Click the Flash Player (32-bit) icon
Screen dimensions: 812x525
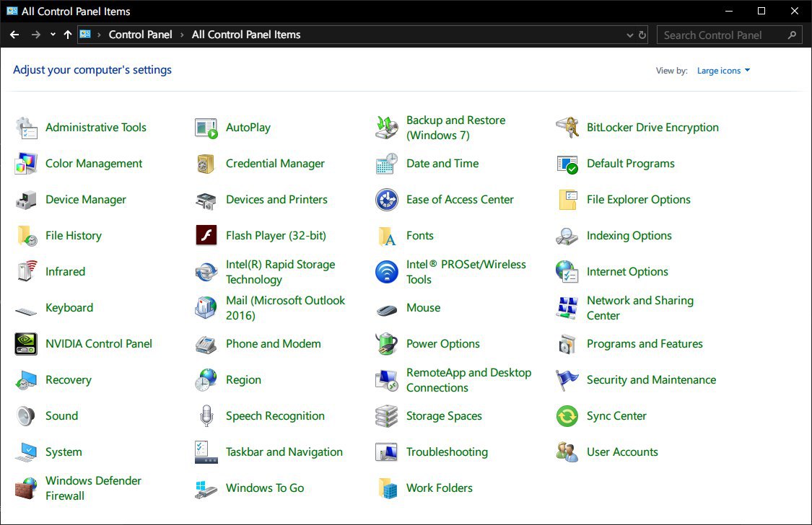[x=206, y=236]
